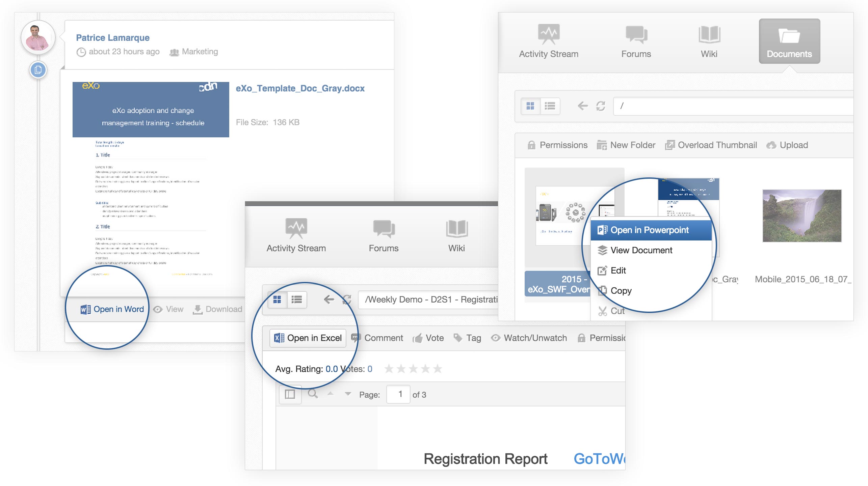Screen dimensions: 868x486
Task: Click Tag action in toolbar
Action: pyautogui.click(x=467, y=338)
